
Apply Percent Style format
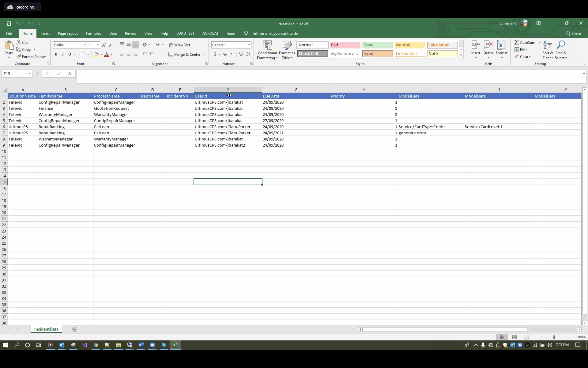click(225, 54)
